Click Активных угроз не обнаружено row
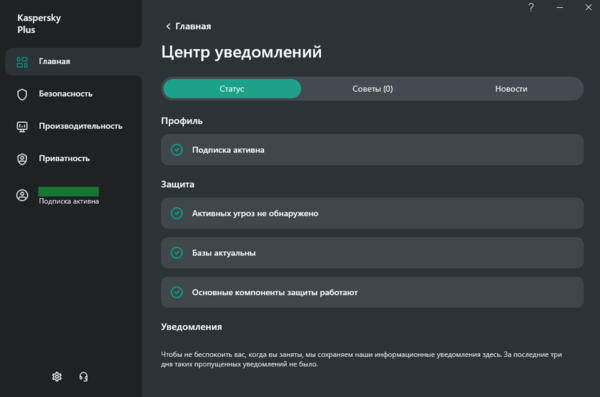 point(372,213)
